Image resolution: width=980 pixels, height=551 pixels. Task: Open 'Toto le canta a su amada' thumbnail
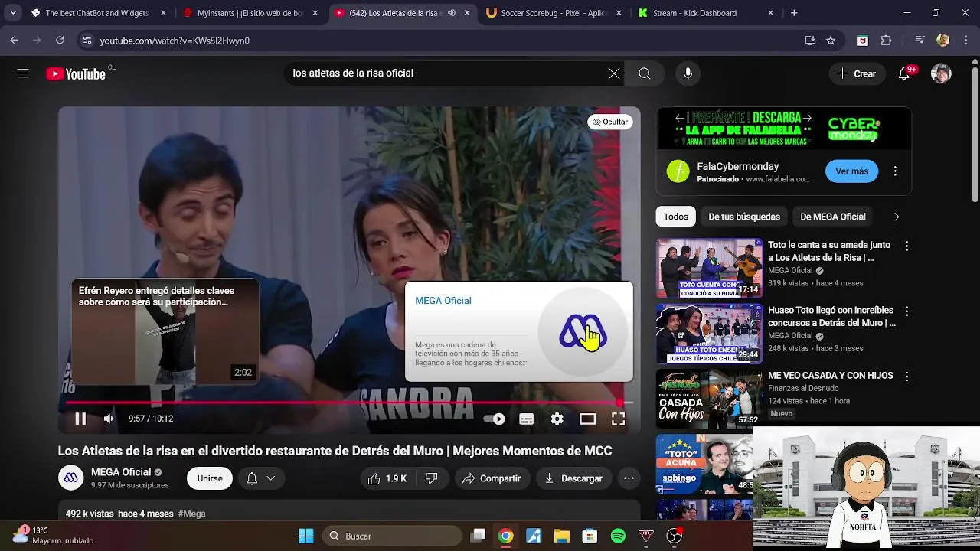tap(709, 268)
